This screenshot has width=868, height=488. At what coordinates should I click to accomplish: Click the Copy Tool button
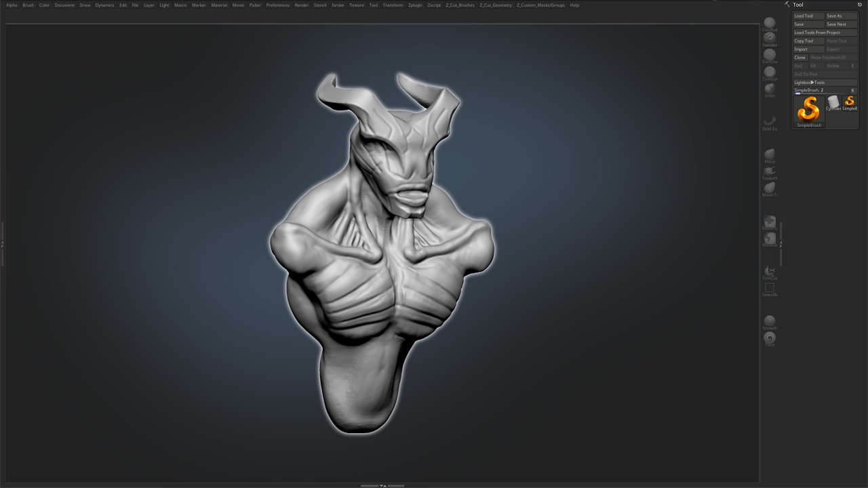point(809,41)
